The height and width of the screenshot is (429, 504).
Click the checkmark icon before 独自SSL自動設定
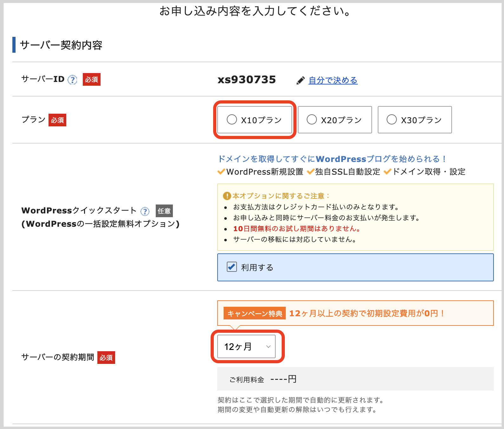coord(311,172)
